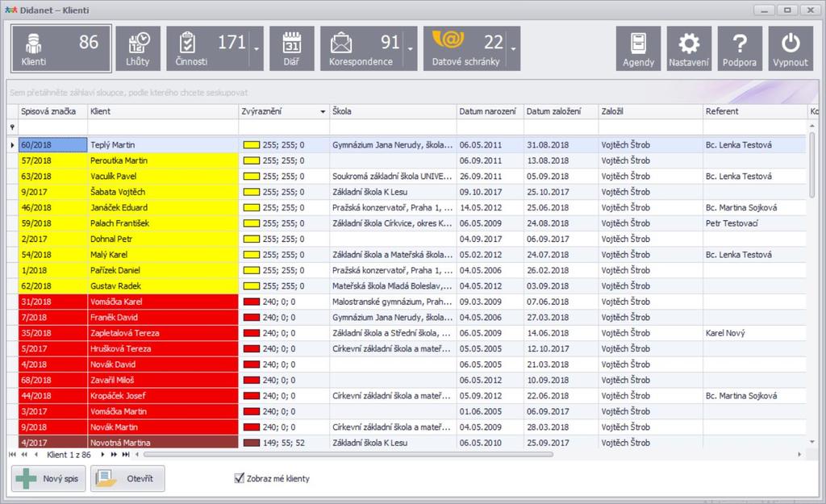Click the Otevřít button
The image size is (826, 504).
tap(127, 478)
